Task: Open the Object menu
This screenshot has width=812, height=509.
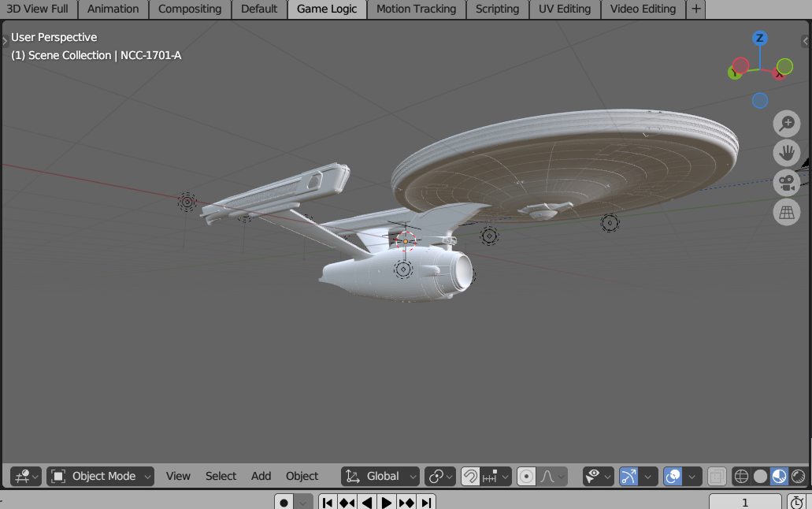Action: 302,476
